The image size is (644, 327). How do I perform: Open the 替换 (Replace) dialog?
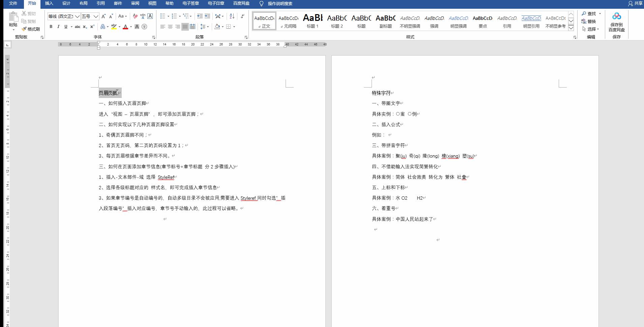(x=590, y=21)
